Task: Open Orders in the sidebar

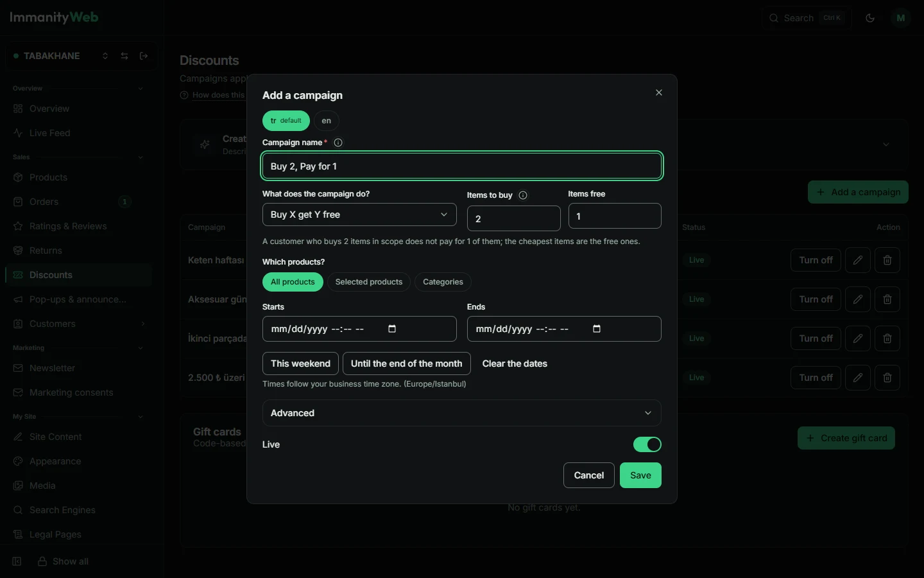Action: [78, 202]
